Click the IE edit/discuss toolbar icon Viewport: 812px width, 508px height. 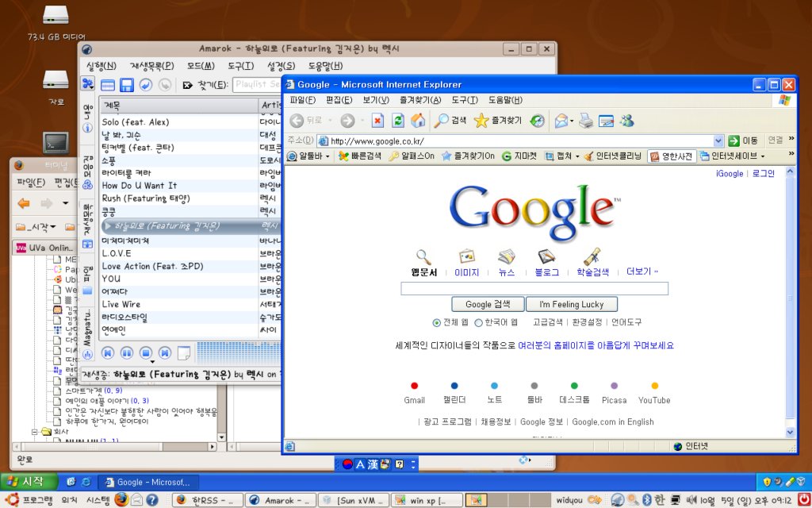coord(606,121)
